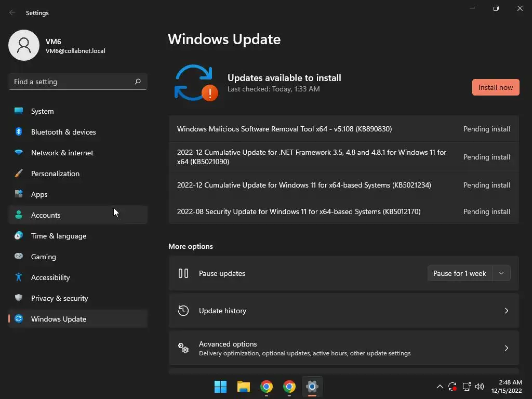
Task: Click the back arrow beside Settings
Action: pos(12,12)
